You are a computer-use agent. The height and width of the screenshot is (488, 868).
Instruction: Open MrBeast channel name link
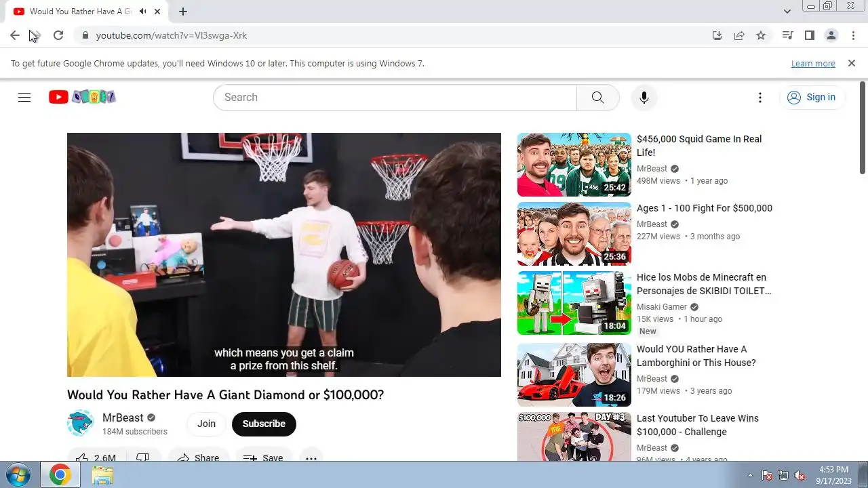click(x=123, y=418)
